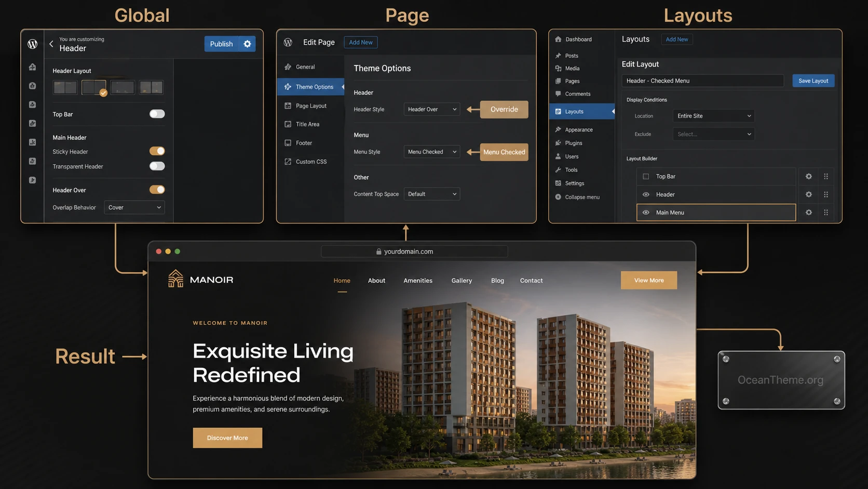Image resolution: width=868 pixels, height=489 pixels.
Task: Click the Collapse menu arrow icon
Action: 558,197
